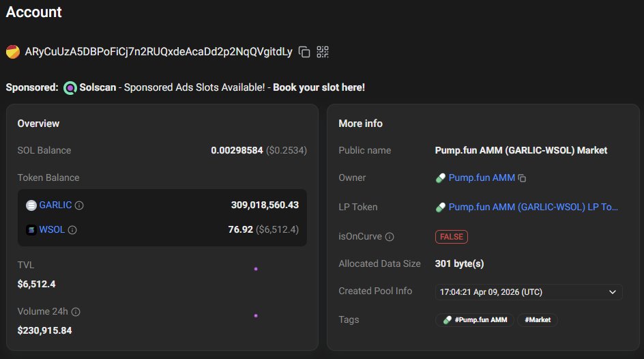644x359 pixels.
Task: Click the #Market tag
Action: pyautogui.click(x=538, y=319)
